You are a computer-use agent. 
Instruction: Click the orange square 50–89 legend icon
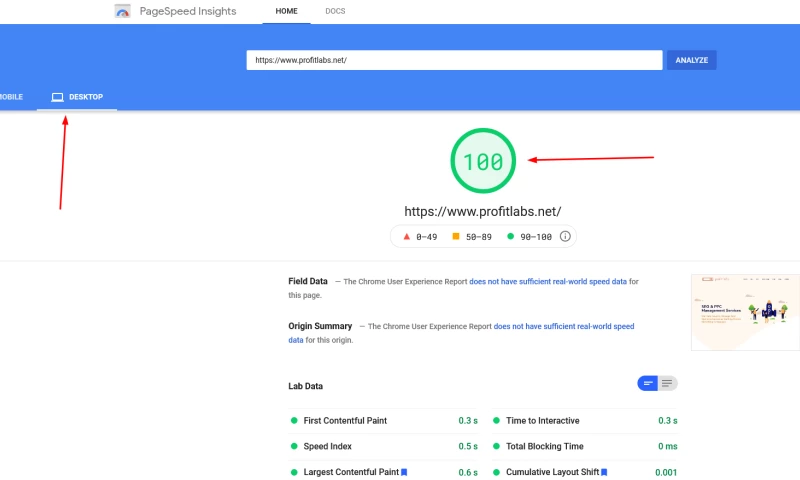(x=456, y=237)
